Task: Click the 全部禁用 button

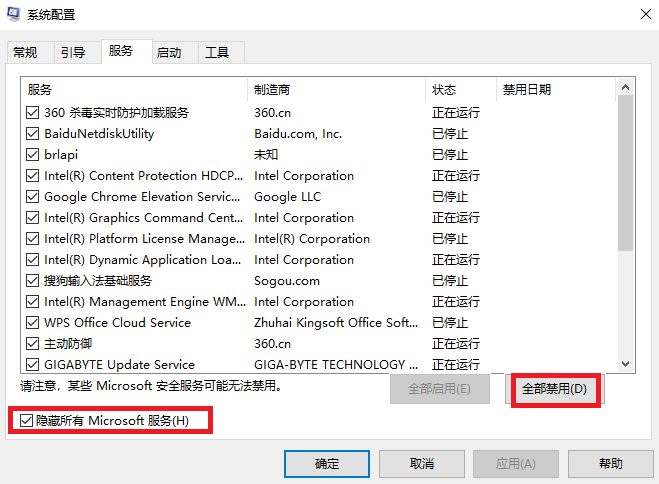Action: [x=554, y=389]
